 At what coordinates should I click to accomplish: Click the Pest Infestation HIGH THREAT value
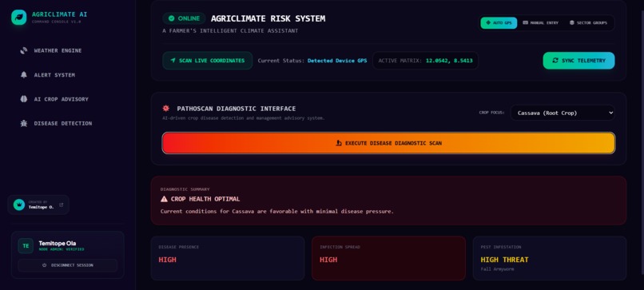[504, 260]
